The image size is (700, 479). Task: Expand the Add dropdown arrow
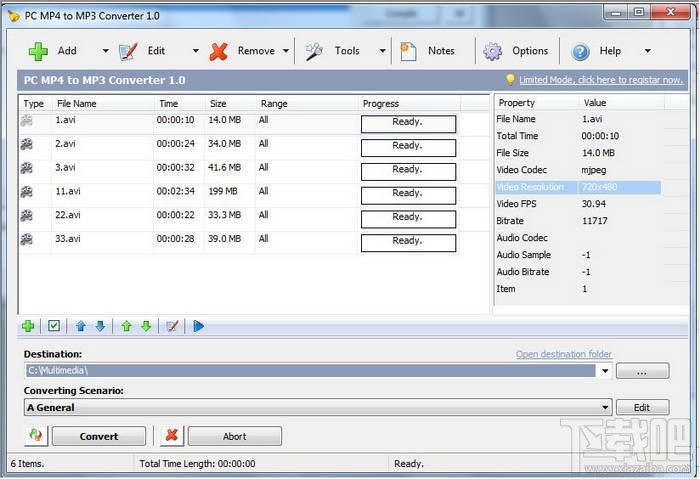point(105,51)
